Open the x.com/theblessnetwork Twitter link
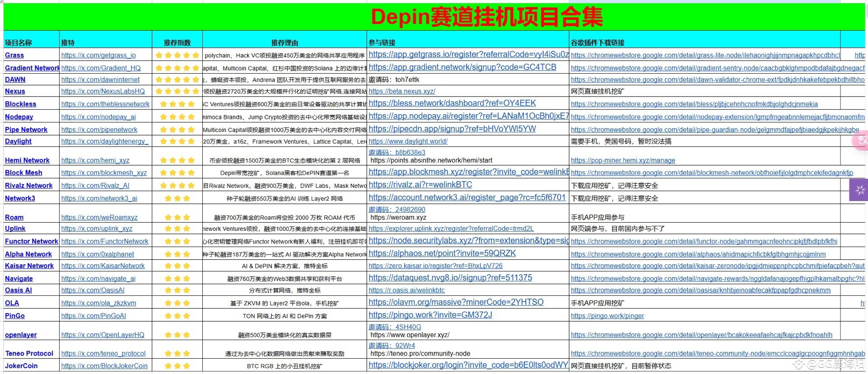 [106, 104]
